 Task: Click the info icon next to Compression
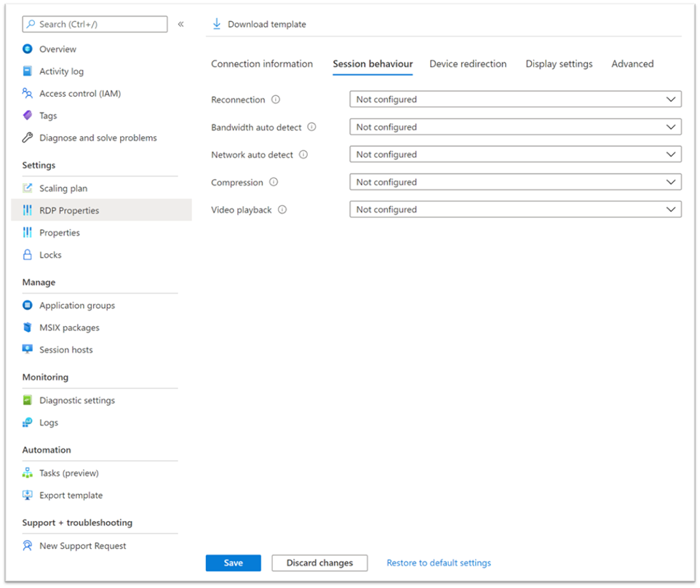(274, 182)
